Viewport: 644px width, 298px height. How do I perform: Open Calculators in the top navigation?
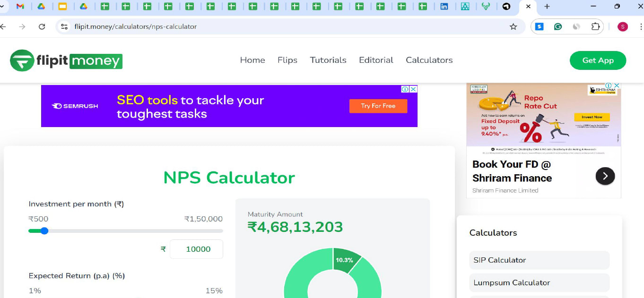click(429, 60)
